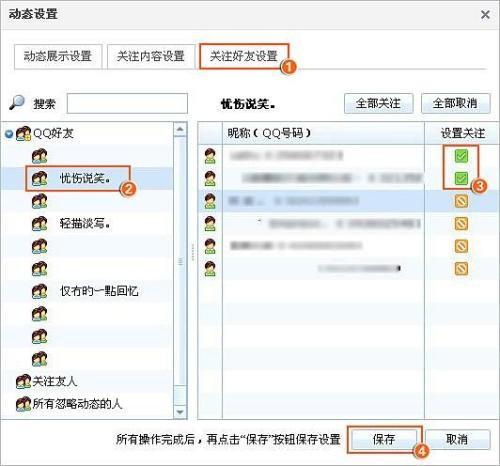Click the 保存 button
The width and height of the screenshot is (500, 466).
pos(384,440)
